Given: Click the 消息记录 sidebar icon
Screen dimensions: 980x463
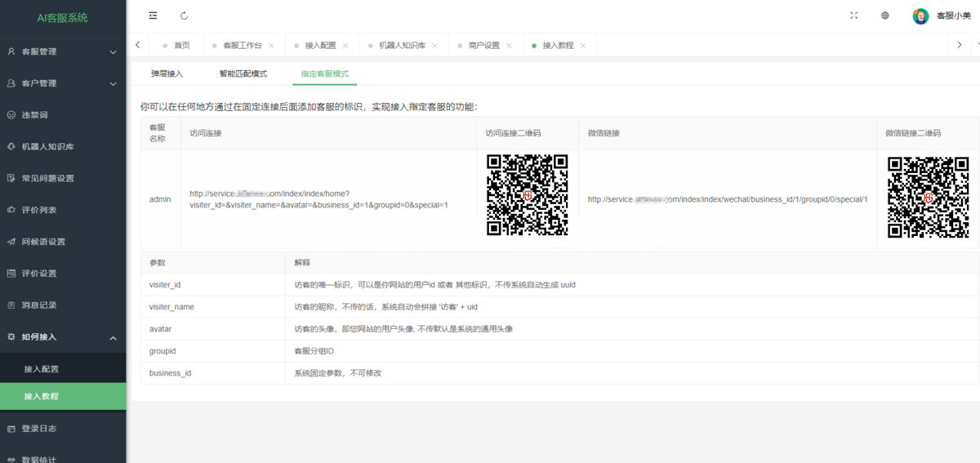Looking at the screenshot, I should pos(11,305).
